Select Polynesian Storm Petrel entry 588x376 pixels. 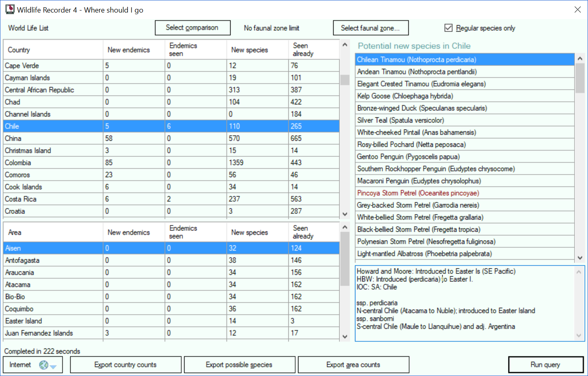pyautogui.click(x=465, y=241)
